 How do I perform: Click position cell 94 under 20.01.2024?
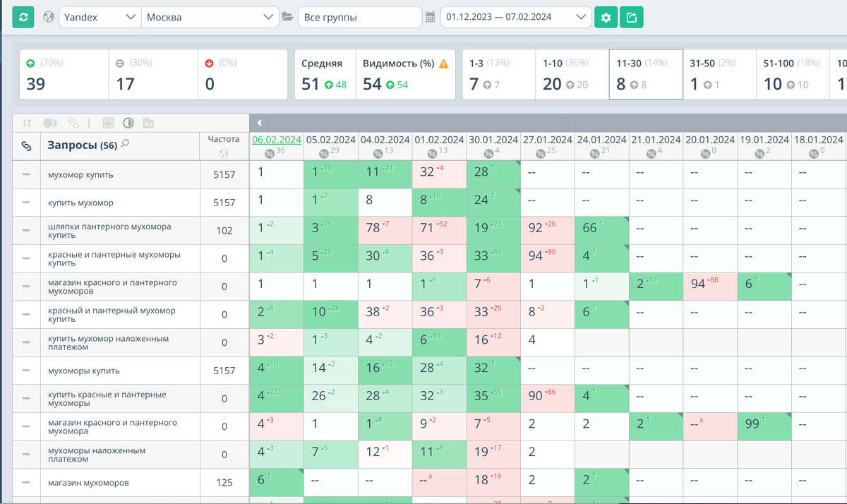point(710,287)
